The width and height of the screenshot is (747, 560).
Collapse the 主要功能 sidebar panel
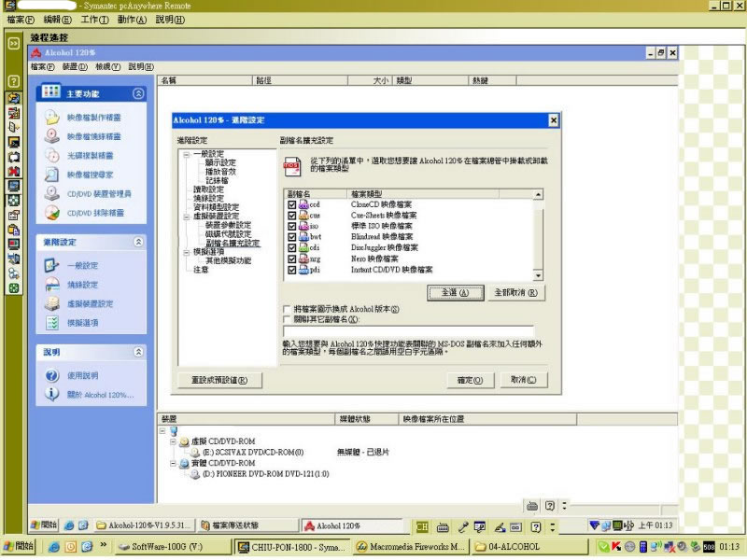pos(138,94)
